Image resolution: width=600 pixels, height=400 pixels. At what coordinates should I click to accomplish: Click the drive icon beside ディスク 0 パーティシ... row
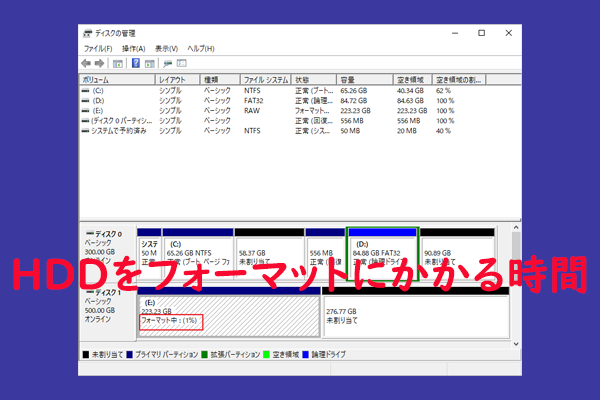pyautogui.click(x=85, y=121)
